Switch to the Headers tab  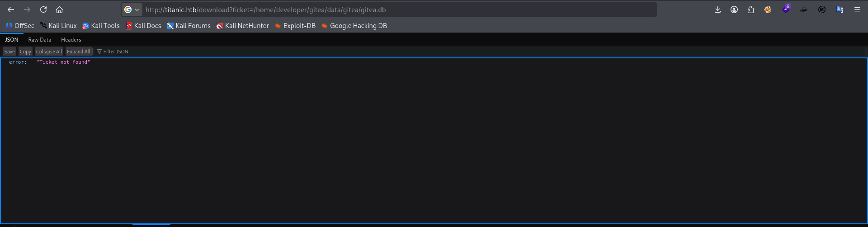tap(71, 40)
